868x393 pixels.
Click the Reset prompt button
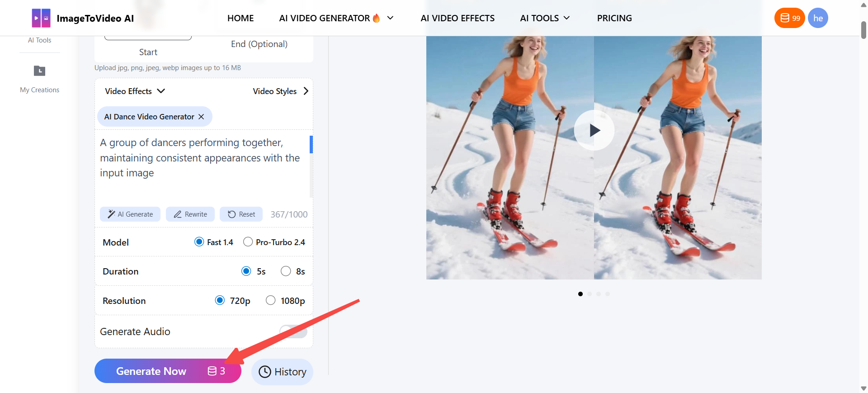241,214
